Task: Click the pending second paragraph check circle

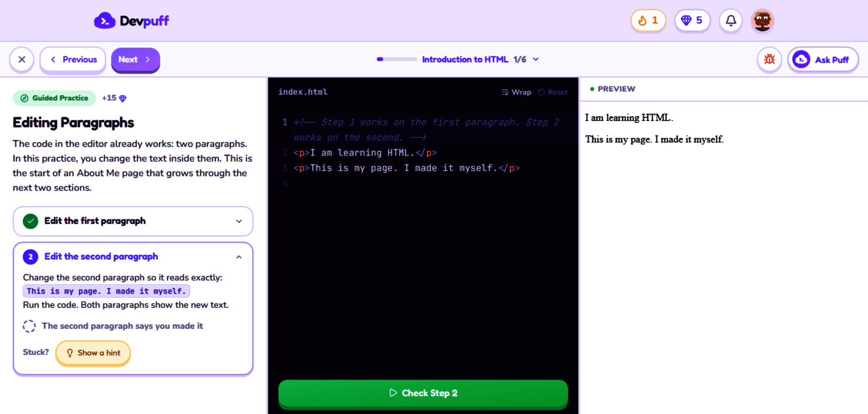Action: point(29,326)
